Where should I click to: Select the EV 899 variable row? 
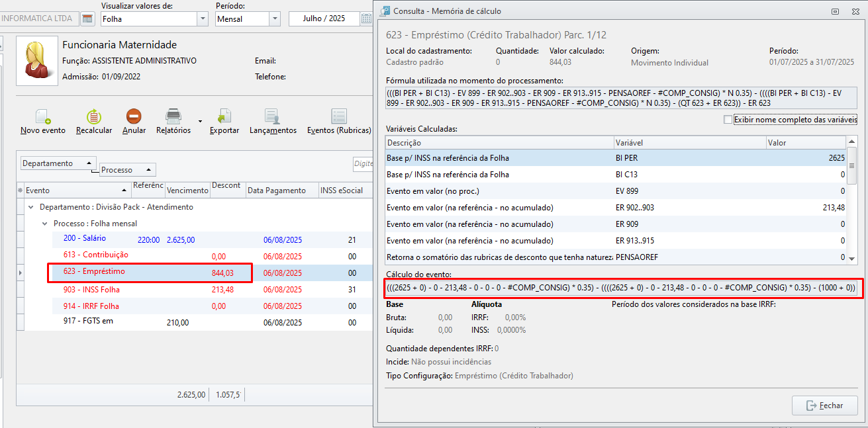point(616,191)
